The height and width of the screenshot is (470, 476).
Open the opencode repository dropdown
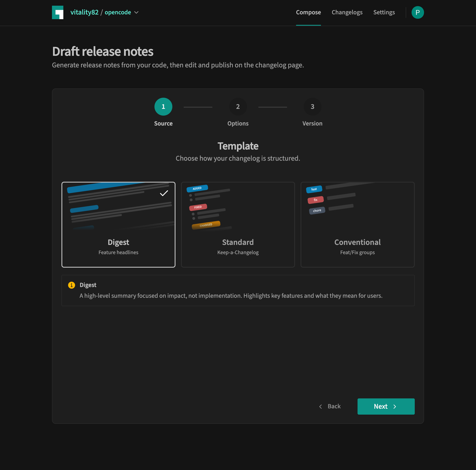coord(118,12)
